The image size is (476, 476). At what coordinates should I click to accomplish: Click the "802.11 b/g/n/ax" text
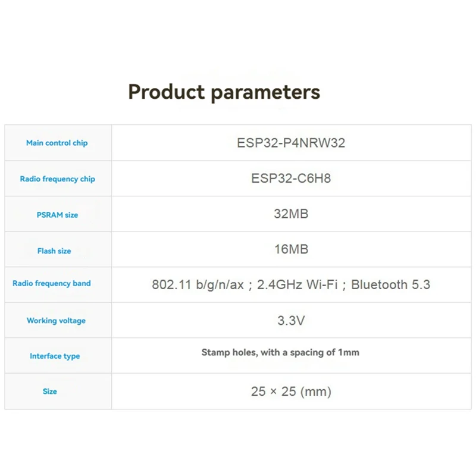tap(198, 284)
